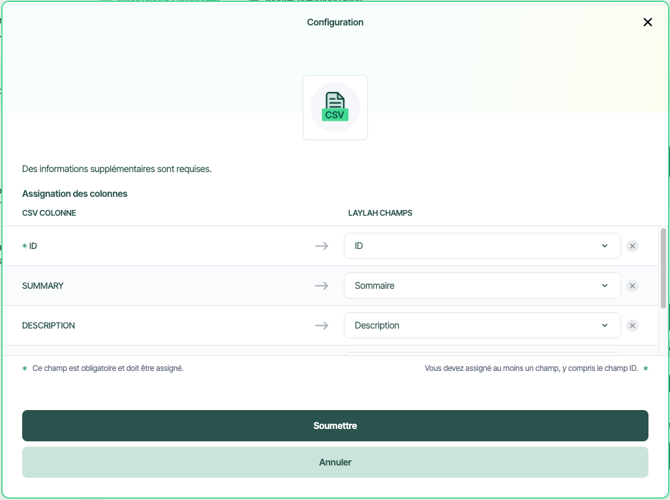This screenshot has height=500, width=670.
Task: Click the arrow in the ID row
Action: (x=321, y=246)
